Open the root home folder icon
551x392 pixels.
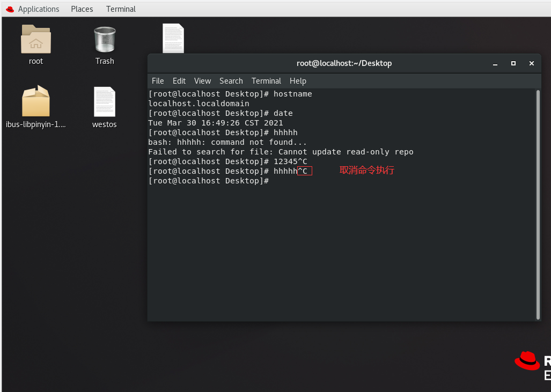36,39
